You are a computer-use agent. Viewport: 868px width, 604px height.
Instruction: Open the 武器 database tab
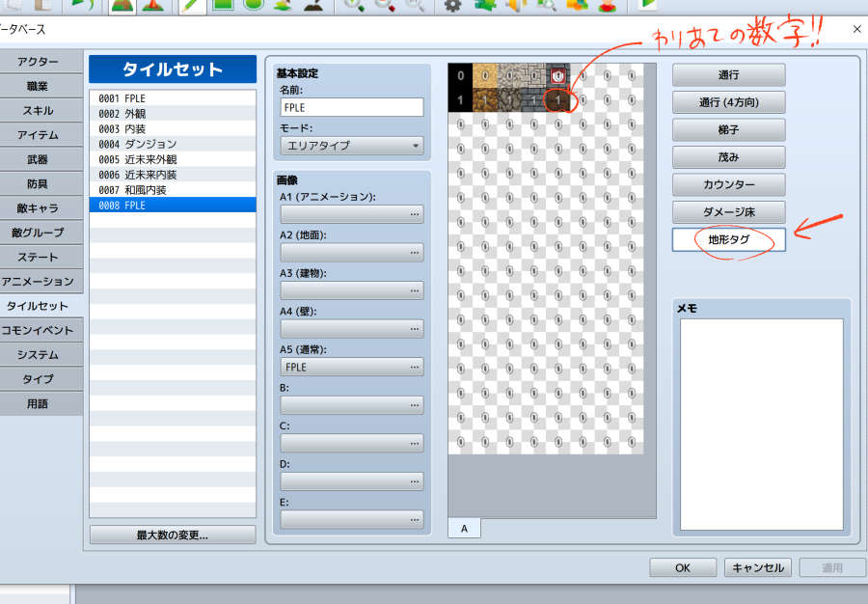(38, 159)
